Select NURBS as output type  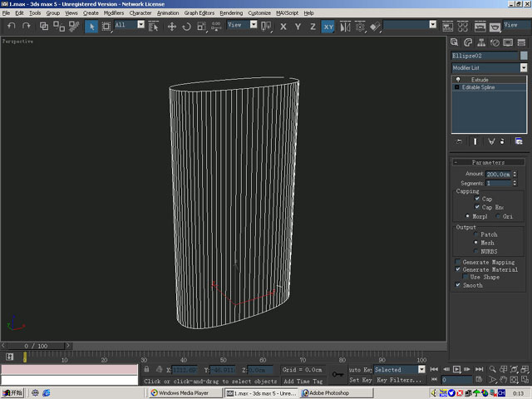point(475,250)
